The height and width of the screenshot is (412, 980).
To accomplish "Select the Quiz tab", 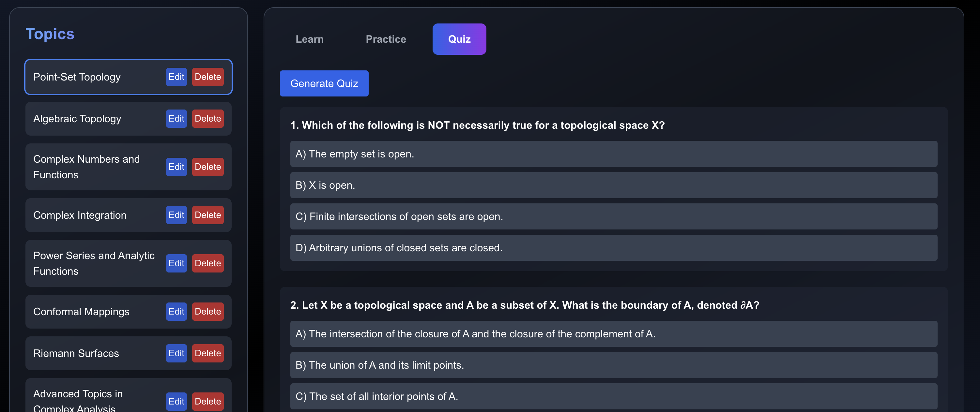I will click(459, 39).
